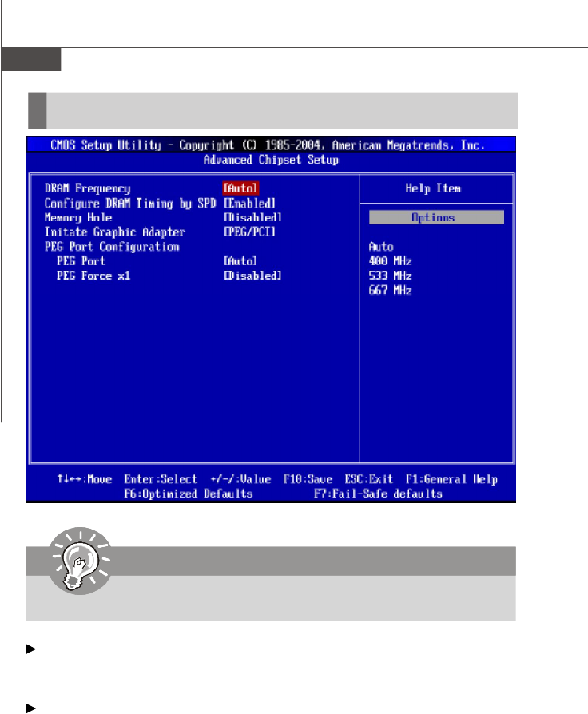Click the +/-/:Value key hint
The image size is (588, 714).
[240, 479]
